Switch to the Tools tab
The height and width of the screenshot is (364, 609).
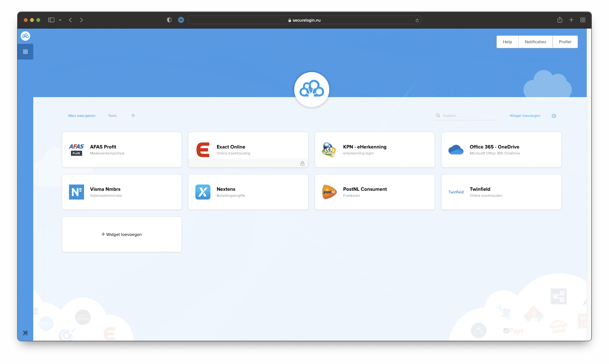coord(112,116)
